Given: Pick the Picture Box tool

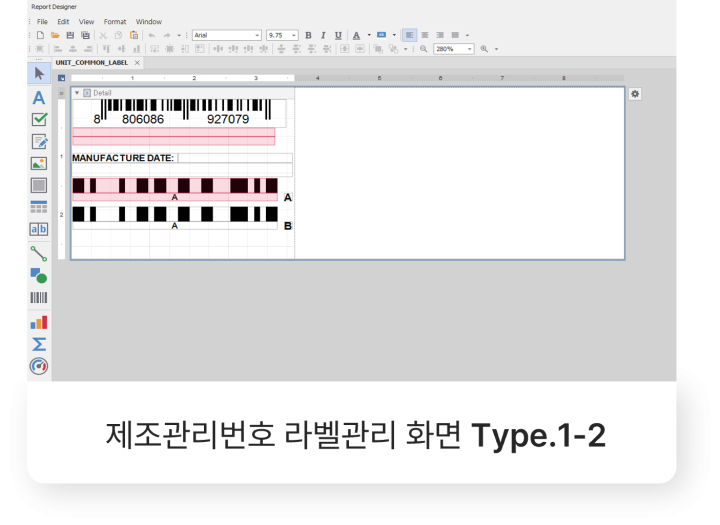Looking at the screenshot, I should 39,163.
